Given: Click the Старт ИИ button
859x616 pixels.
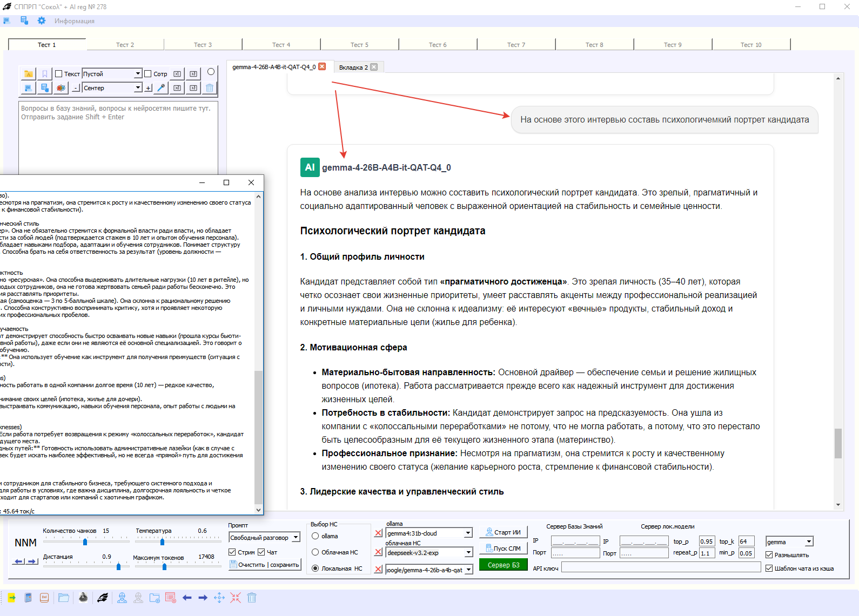Looking at the screenshot, I should 504,532.
